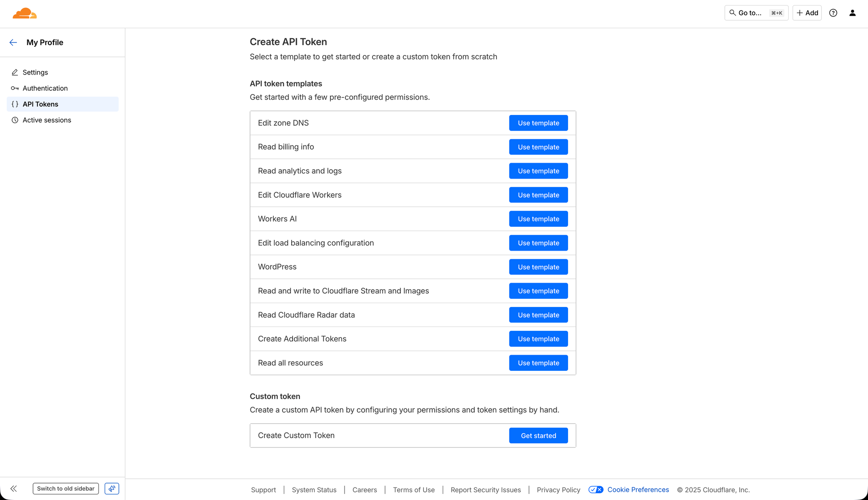
Task: Click the + Add button in the header
Action: tap(807, 13)
